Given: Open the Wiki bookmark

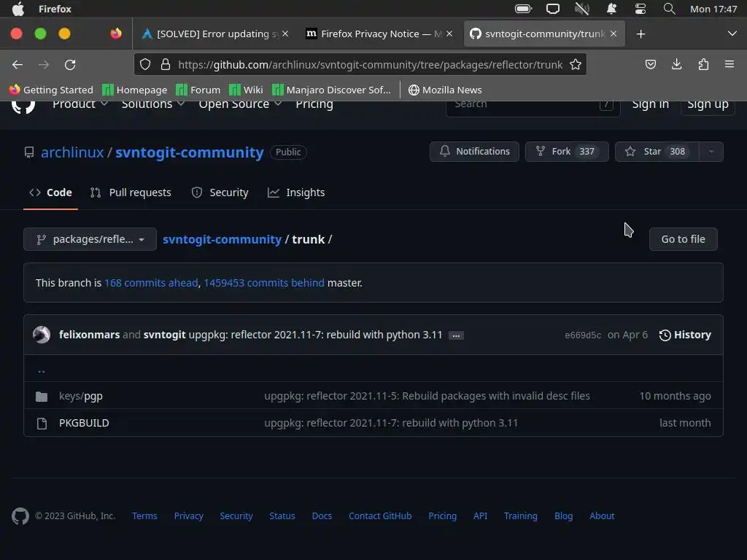Looking at the screenshot, I should coord(246,90).
